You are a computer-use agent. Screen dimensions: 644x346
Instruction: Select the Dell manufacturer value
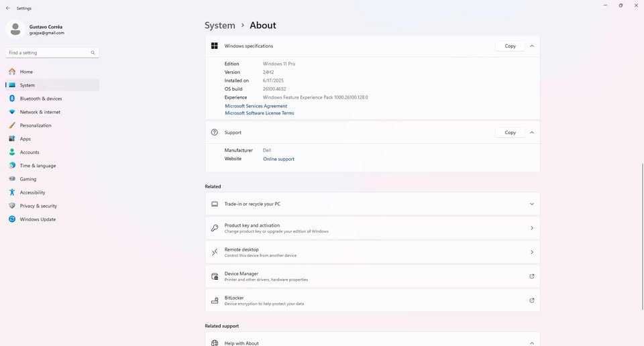pyautogui.click(x=267, y=150)
